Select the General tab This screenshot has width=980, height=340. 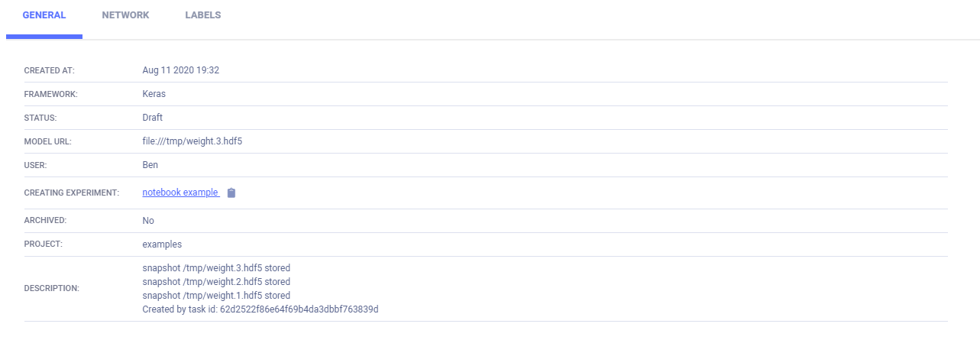(44, 15)
